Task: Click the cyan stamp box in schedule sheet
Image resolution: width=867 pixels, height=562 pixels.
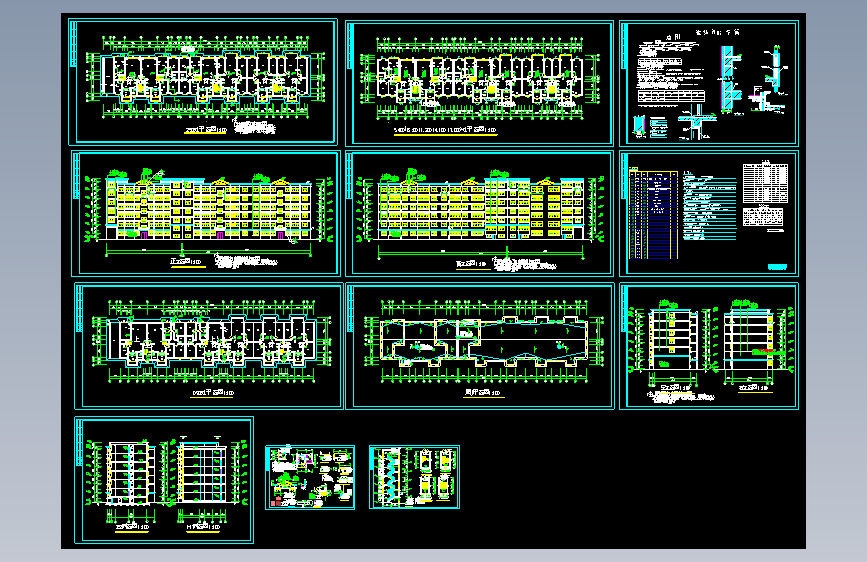Action: (777, 267)
